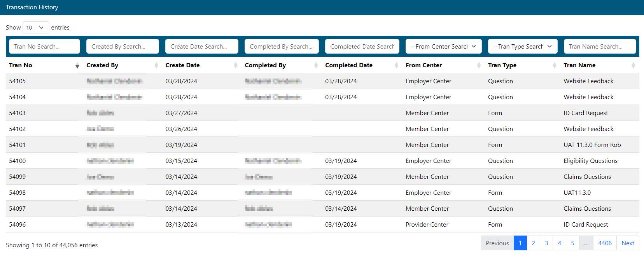644x255 pixels.
Task: Jump to last page 4406
Action: [x=605, y=243]
